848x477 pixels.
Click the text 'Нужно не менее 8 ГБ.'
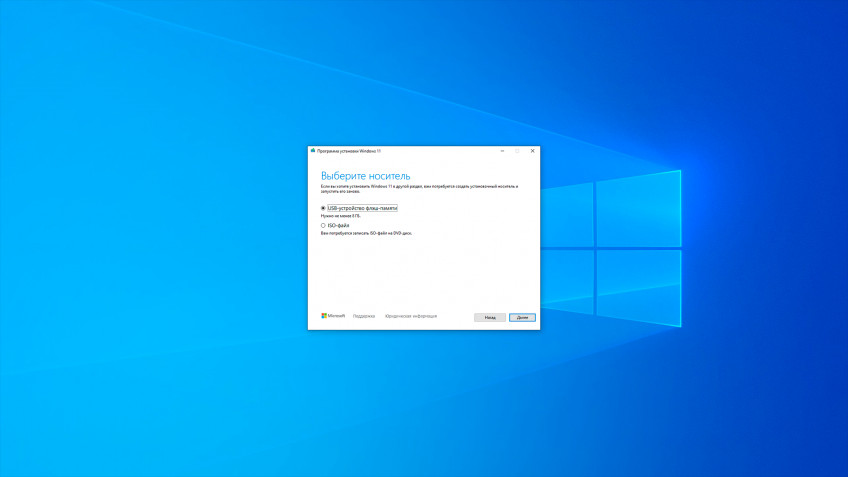tap(341, 216)
